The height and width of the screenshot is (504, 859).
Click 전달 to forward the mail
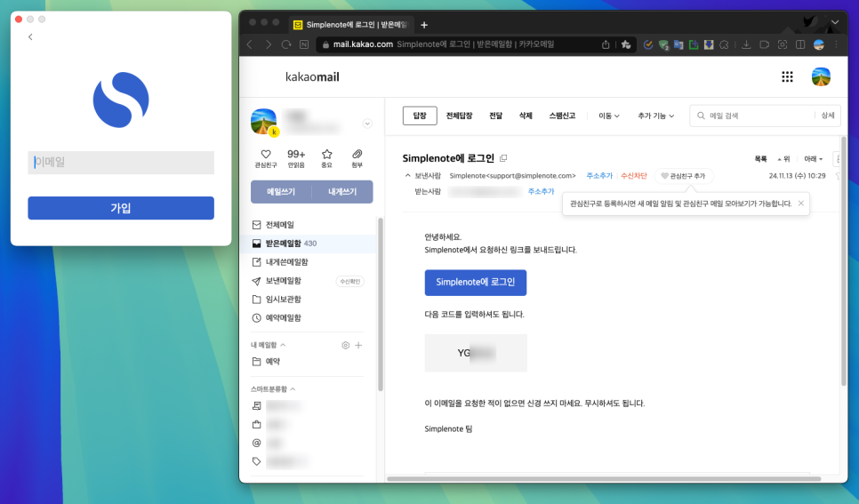496,116
